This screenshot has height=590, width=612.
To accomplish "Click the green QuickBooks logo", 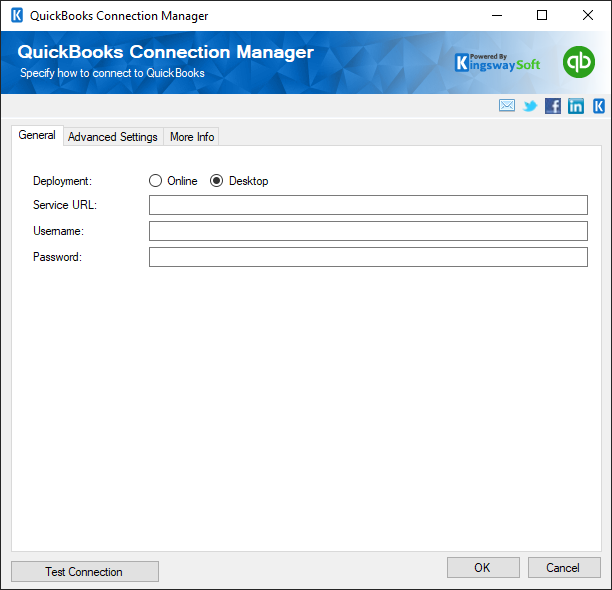I will point(579,62).
